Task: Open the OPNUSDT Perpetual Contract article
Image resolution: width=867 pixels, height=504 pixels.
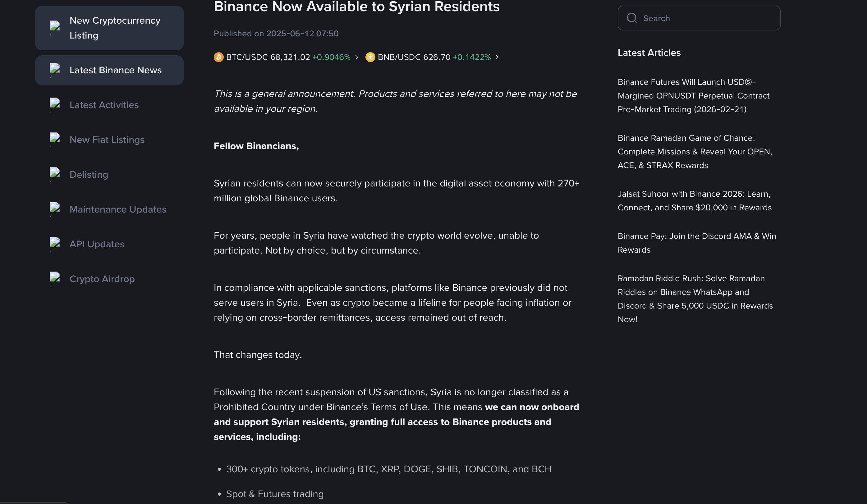Action: (x=693, y=96)
